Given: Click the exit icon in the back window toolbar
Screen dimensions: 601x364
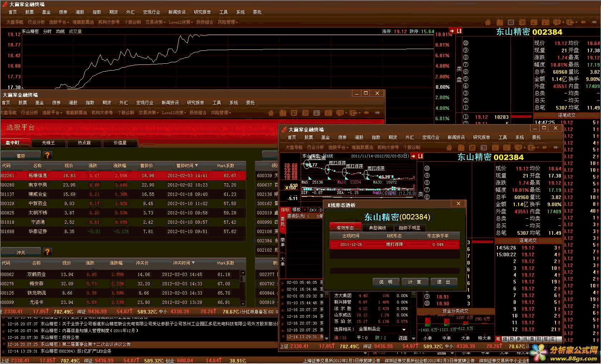Looking at the screenshot, I should [570, 22].
